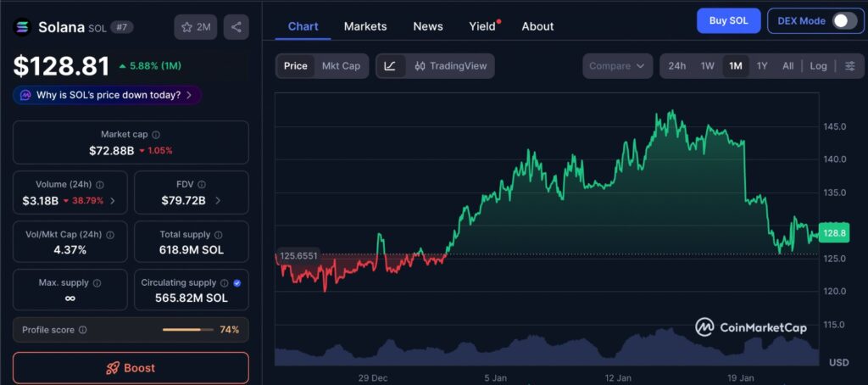Screen dimensions: 868x385
Task: Click the $128.81 price value
Action: (61, 66)
